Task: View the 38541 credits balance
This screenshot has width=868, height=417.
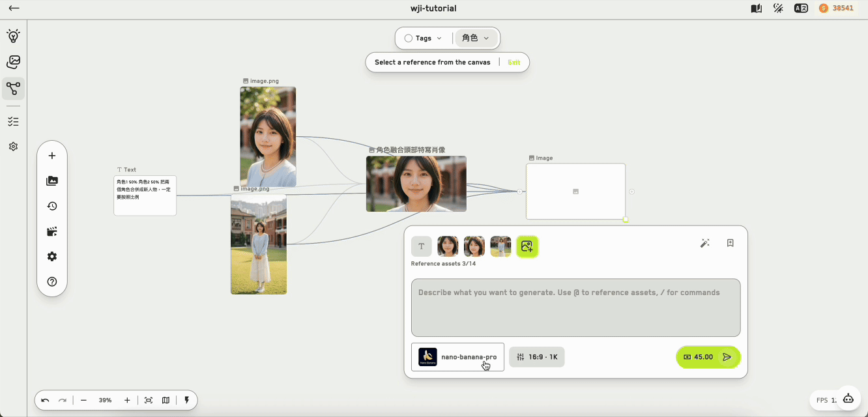Action: (837, 8)
